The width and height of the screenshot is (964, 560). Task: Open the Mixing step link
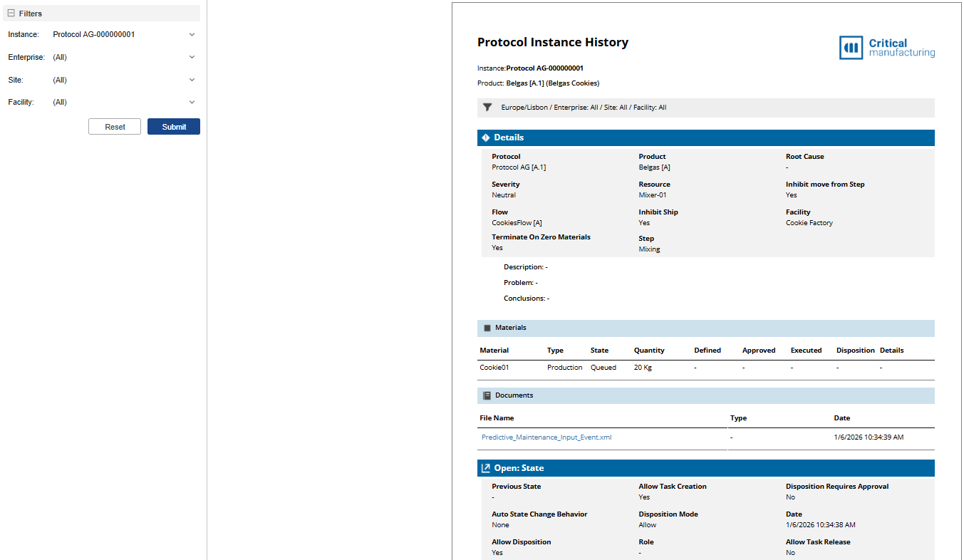tap(650, 249)
